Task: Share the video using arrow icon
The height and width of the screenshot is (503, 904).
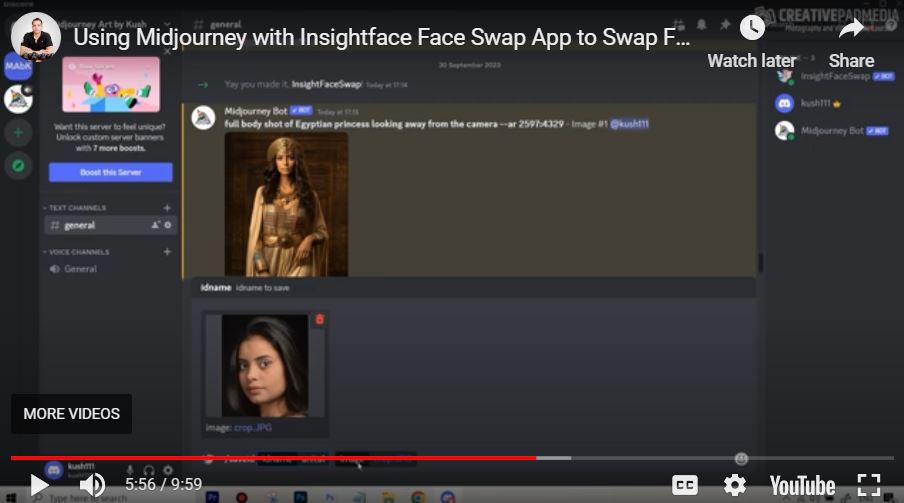Action: [x=851, y=28]
